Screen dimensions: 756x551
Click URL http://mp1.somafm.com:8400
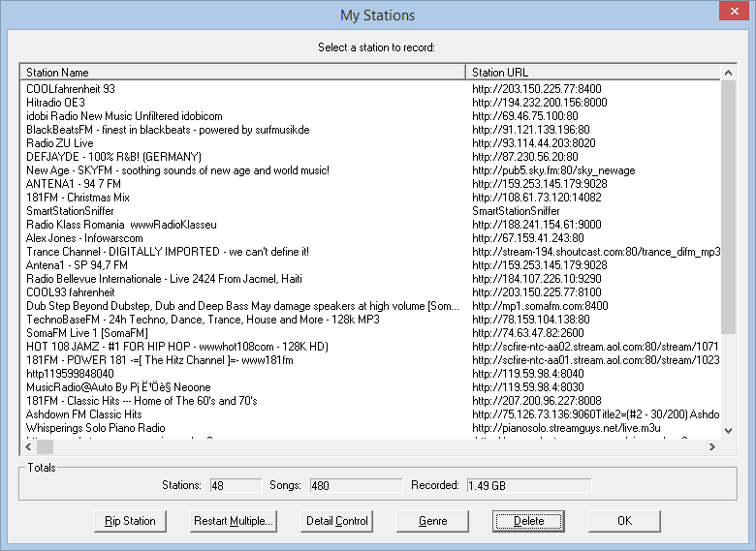pos(540,306)
